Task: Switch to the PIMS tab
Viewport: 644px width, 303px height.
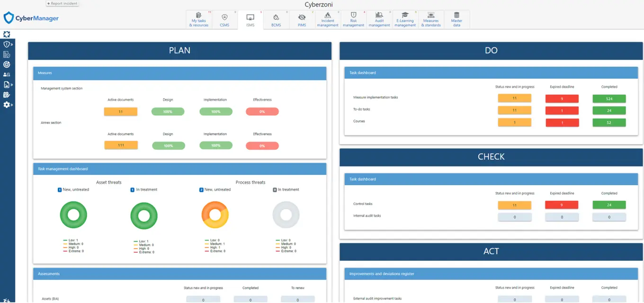Action: pos(302,20)
